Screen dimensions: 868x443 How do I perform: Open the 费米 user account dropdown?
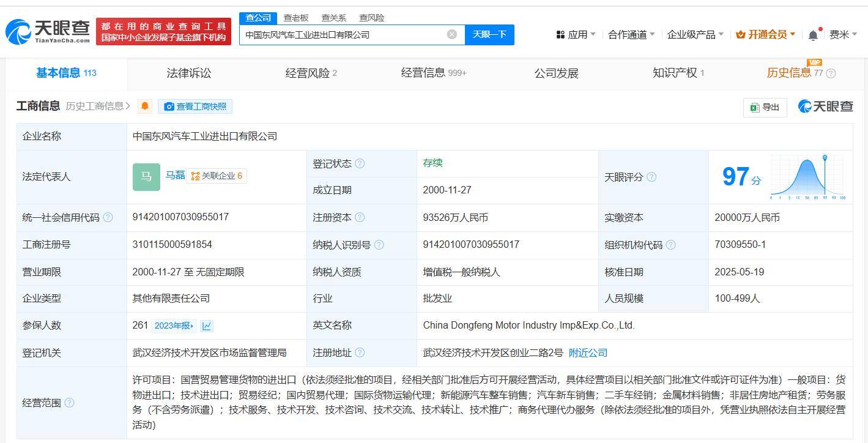coord(844,35)
